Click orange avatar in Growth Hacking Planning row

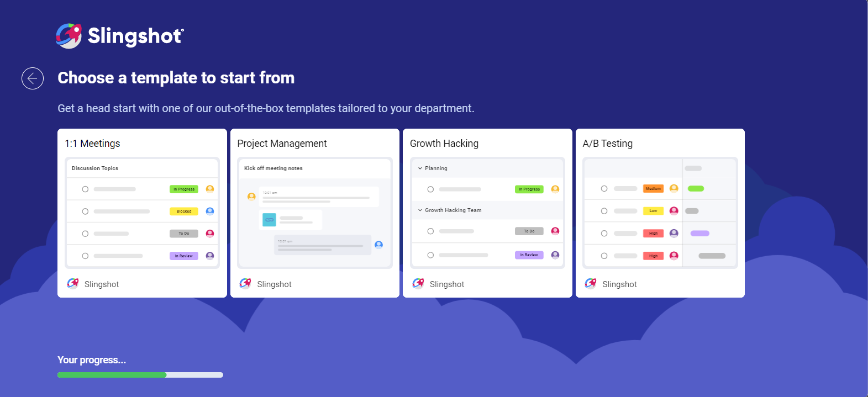[555, 189]
